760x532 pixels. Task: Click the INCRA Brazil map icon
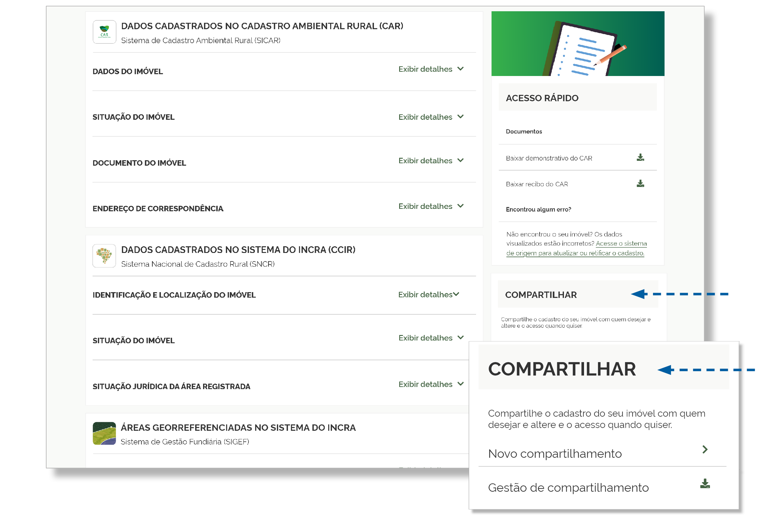tap(104, 256)
